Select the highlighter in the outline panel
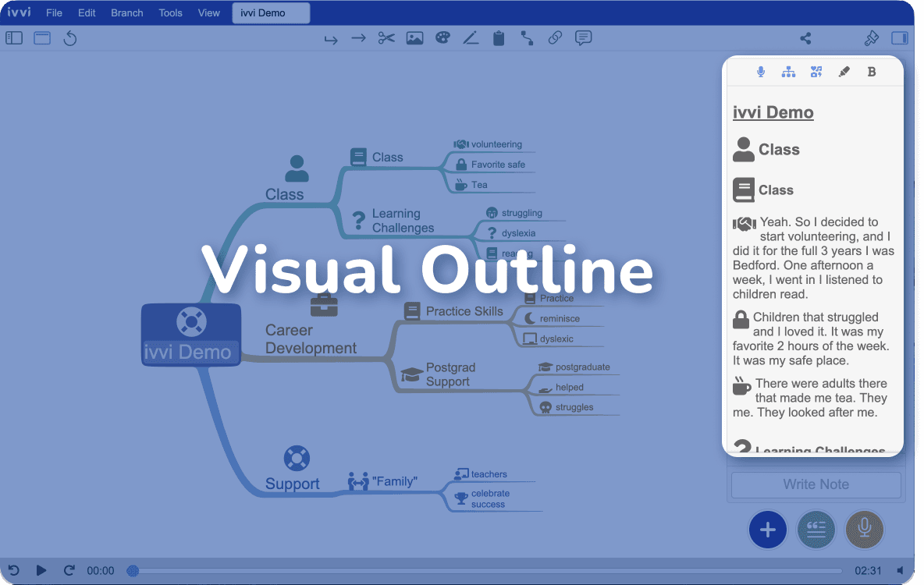924x585 pixels. coord(844,71)
